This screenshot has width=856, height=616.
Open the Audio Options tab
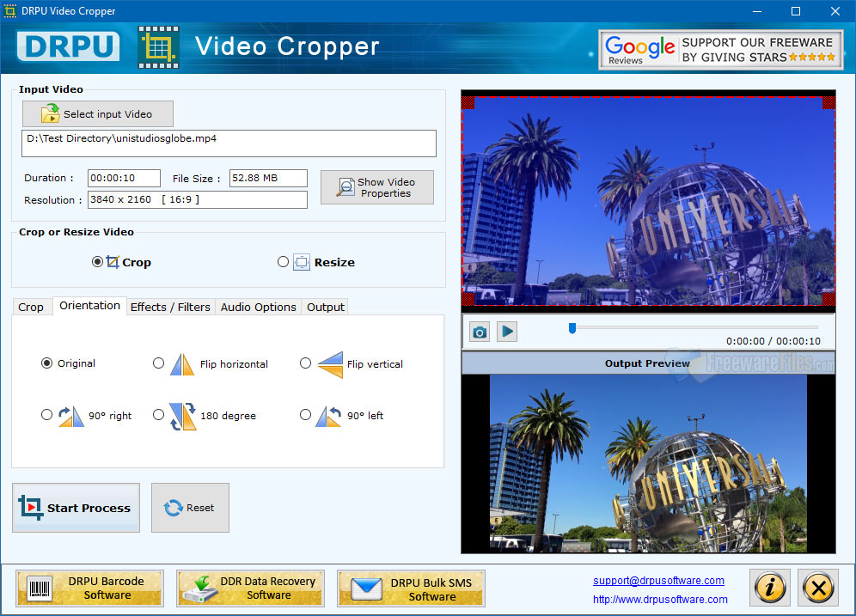tap(258, 308)
